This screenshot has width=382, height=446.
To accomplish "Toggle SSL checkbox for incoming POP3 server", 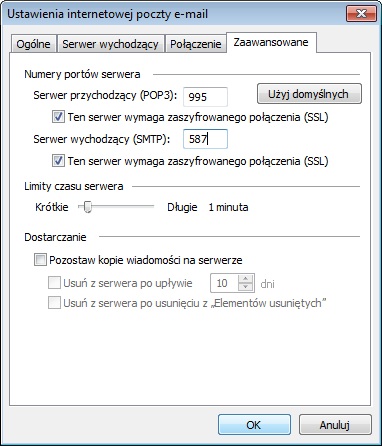I will coord(58,117).
